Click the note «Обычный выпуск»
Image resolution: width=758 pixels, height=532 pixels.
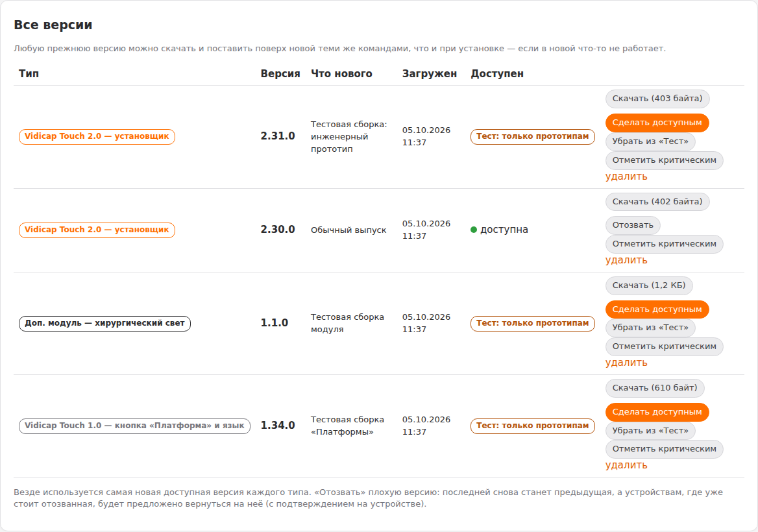pos(348,230)
